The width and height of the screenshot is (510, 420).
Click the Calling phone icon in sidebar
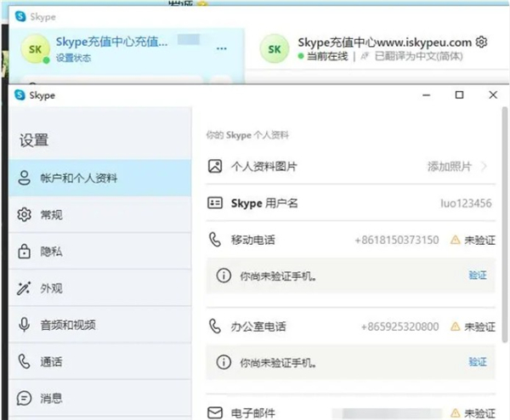(x=25, y=361)
